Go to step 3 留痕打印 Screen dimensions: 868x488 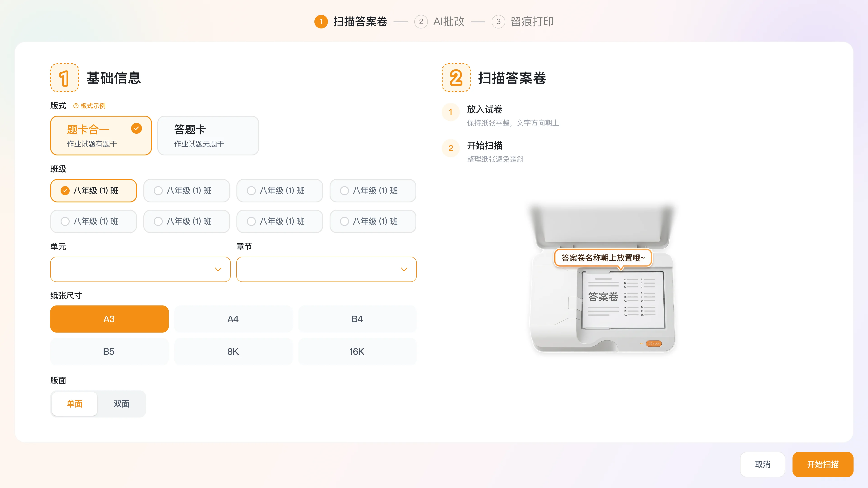tap(523, 21)
